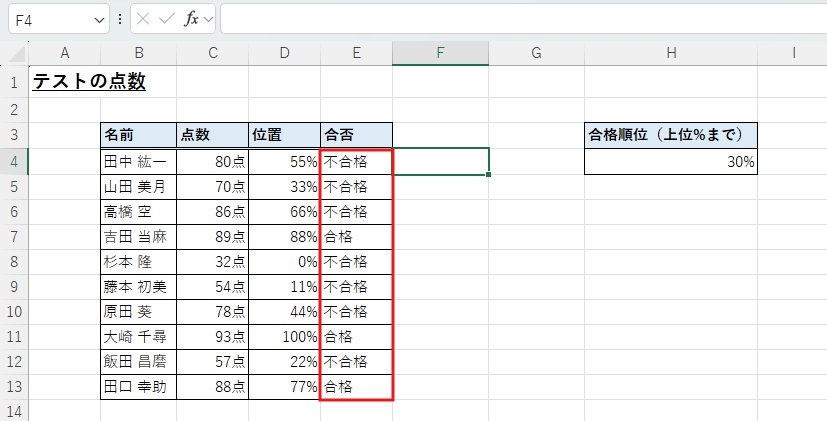Click the 名前 table header cell
Viewport: 827px width, 421px height.
pyautogui.click(x=138, y=135)
